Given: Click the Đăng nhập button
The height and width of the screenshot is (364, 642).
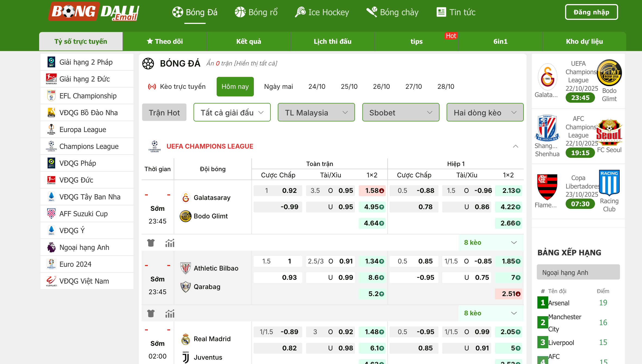Looking at the screenshot, I should [591, 12].
